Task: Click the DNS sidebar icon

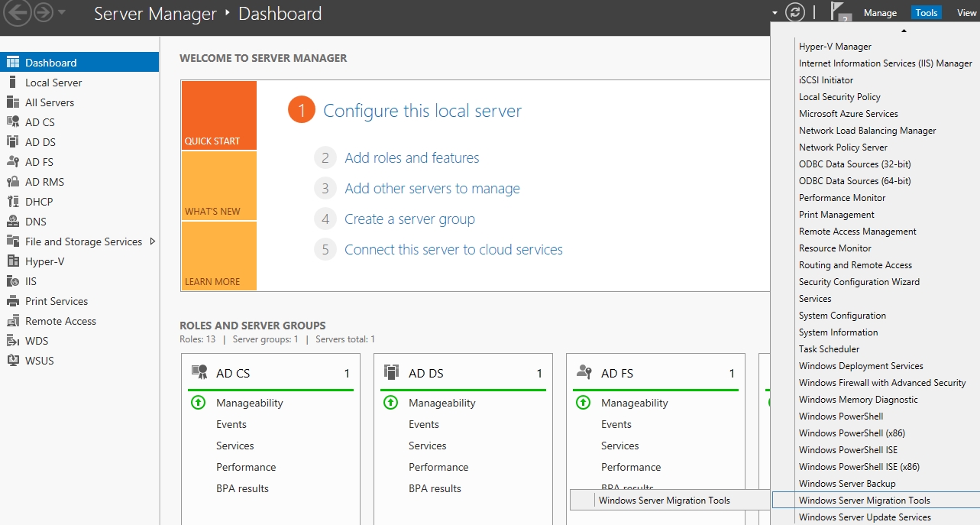Action: [12, 222]
